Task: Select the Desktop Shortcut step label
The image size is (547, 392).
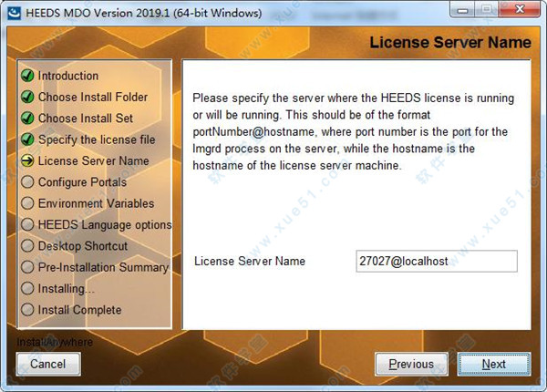Action: point(83,246)
